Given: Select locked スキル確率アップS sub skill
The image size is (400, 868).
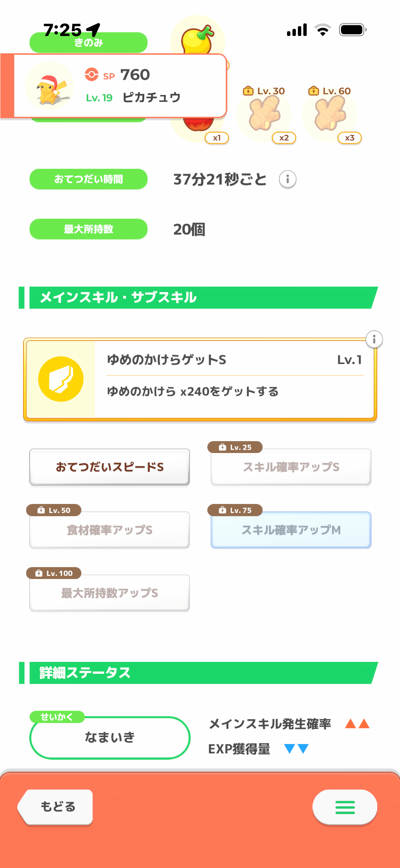Looking at the screenshot, I should [x=291, y=467].
